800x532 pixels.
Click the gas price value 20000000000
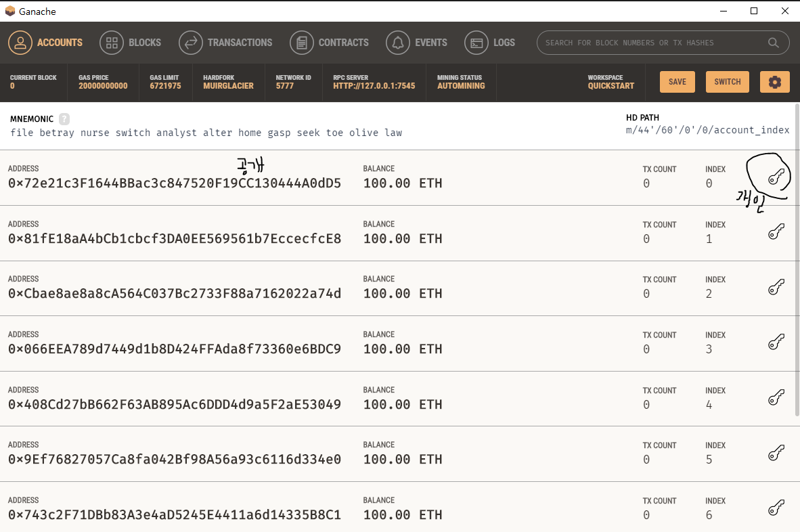(103, 86)
